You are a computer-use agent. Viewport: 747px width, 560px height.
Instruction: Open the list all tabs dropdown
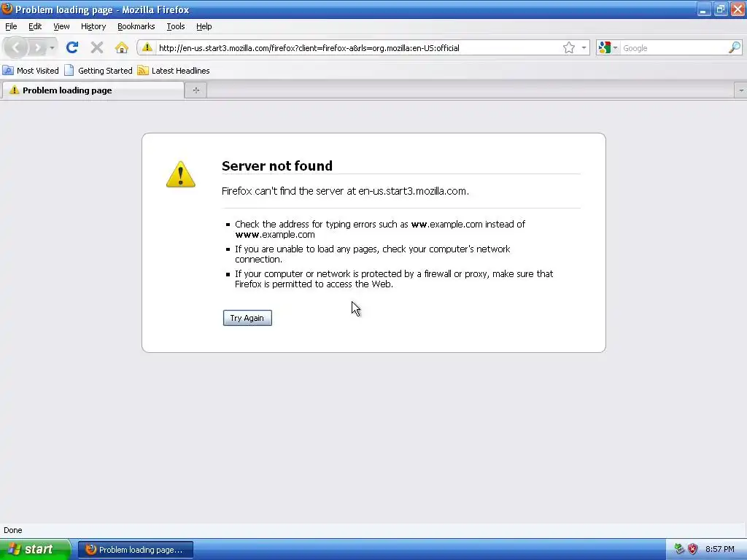[x=741, y=90]
